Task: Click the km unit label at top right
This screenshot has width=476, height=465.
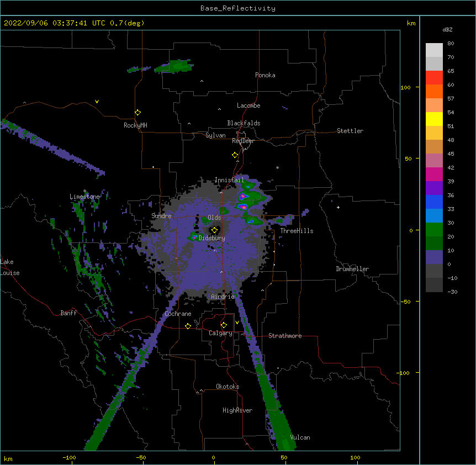Action: click(411, 23)
